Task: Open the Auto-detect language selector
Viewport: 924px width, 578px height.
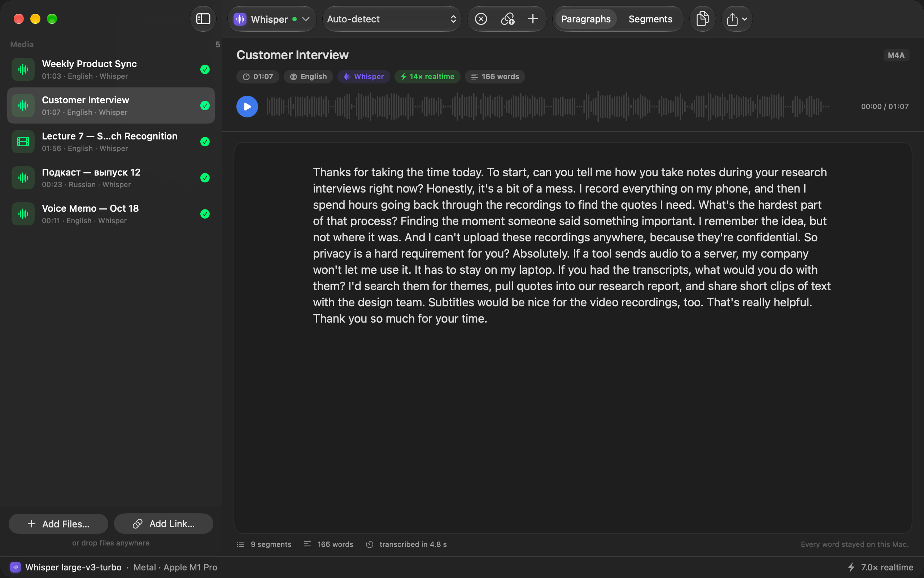Action: 392,19
